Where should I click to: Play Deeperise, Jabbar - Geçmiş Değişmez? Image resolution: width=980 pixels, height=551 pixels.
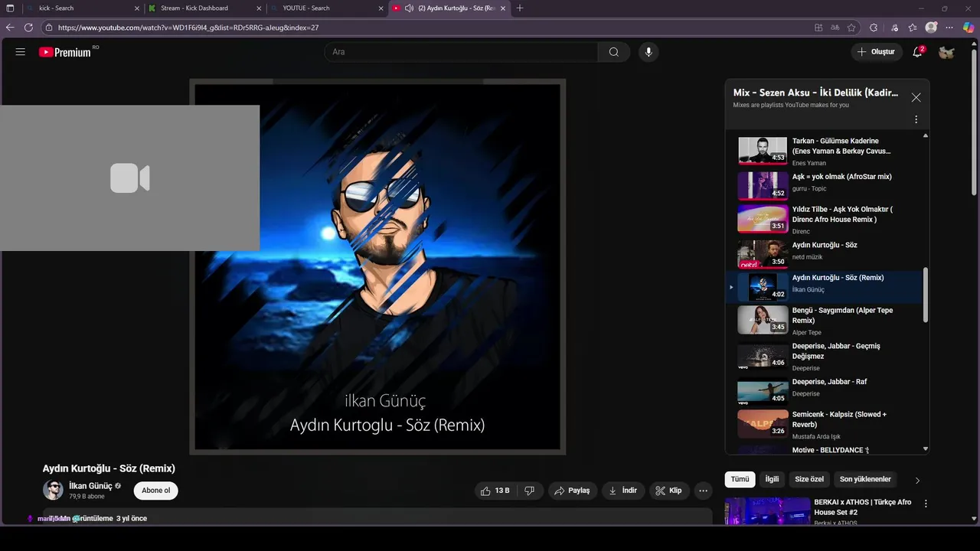[x=823, y=356]
